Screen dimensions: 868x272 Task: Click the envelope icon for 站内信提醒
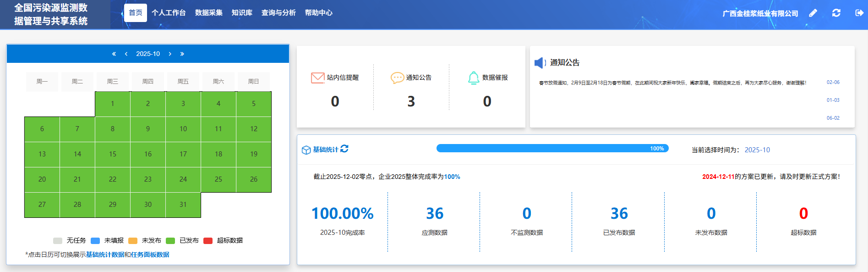[317, 78]
